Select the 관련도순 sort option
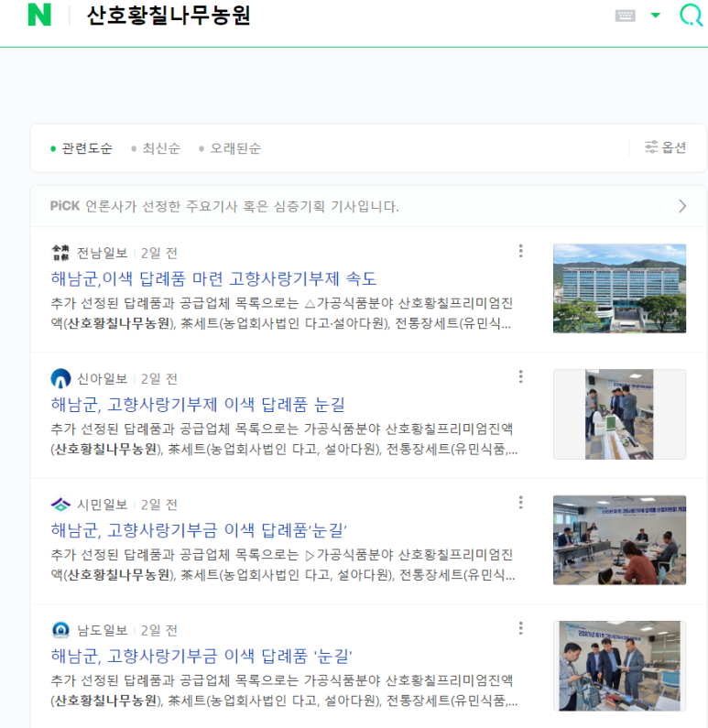Image resolution: width=708 pixels, height=728 pixels. [x=82, y=148]
